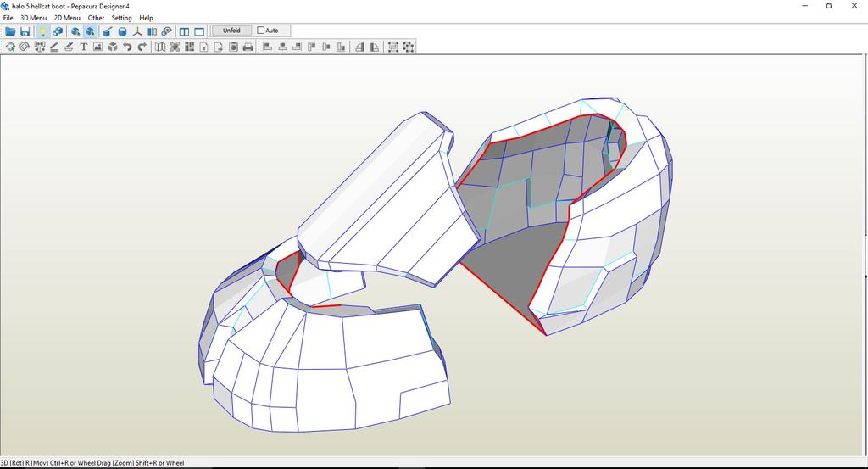Screen dimensions: 868x469
Task: Click the three-axis orientation icon
Action: (x=137, y=31)
